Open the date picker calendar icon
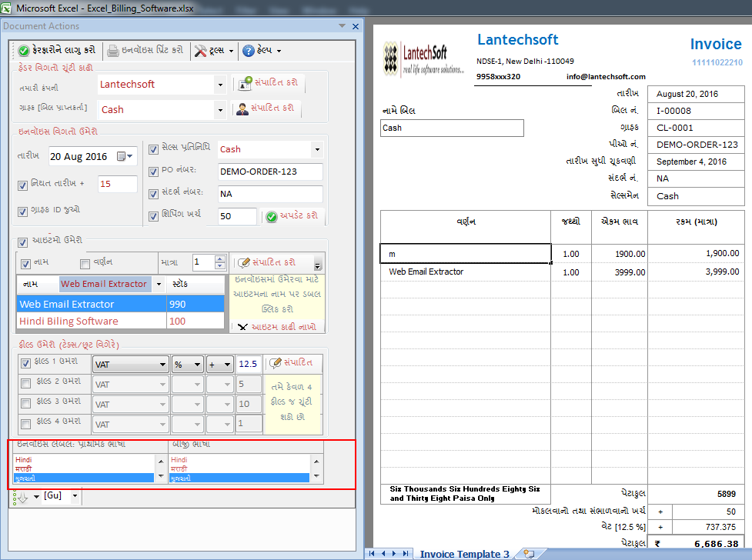 click(x=122, y=156)
